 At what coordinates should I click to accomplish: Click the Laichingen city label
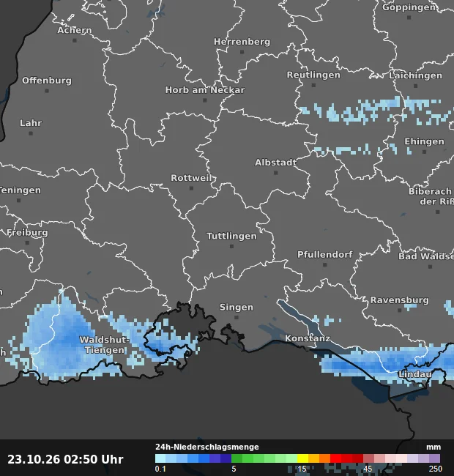(x=415, y=75)
